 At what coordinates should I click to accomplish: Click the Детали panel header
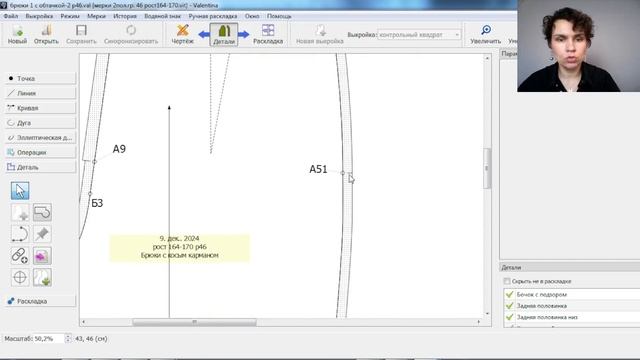click(570, 267)
